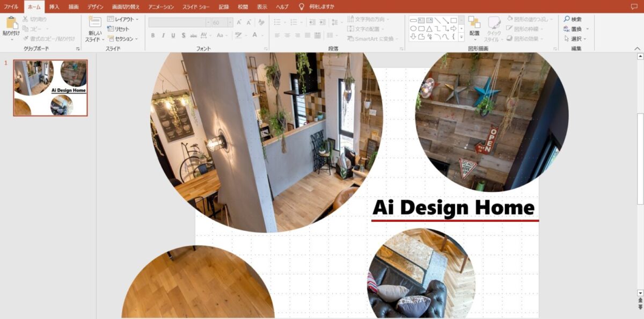The height and width of the screenshot is (319, 644).
Task: Open the Text Direction (文字列の方向) dropdown
Action: 368,19
